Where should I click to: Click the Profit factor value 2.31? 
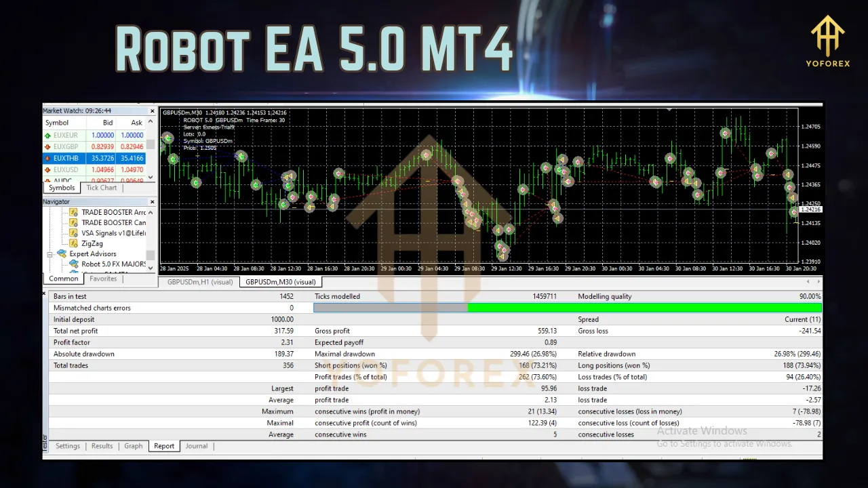coord(287,342)
